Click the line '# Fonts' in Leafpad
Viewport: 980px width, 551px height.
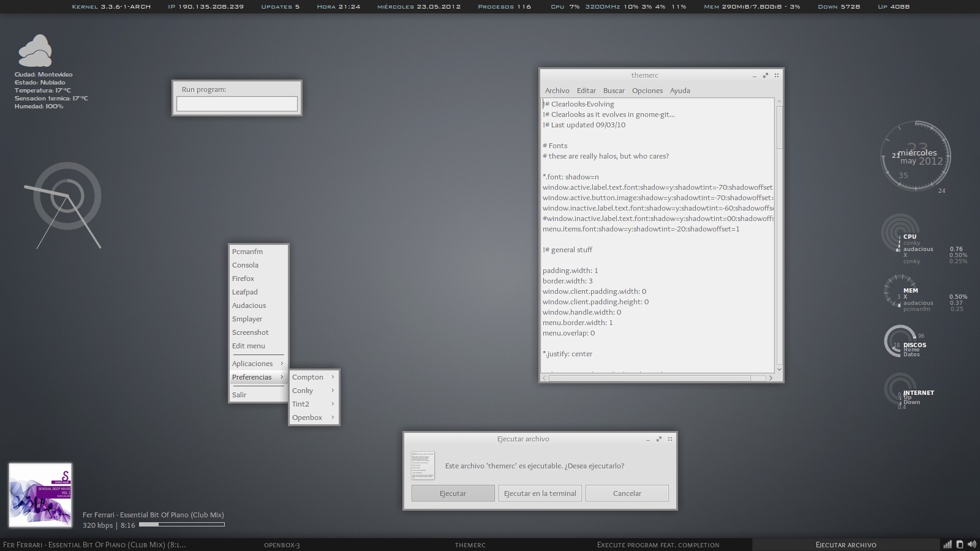point(555,146)
